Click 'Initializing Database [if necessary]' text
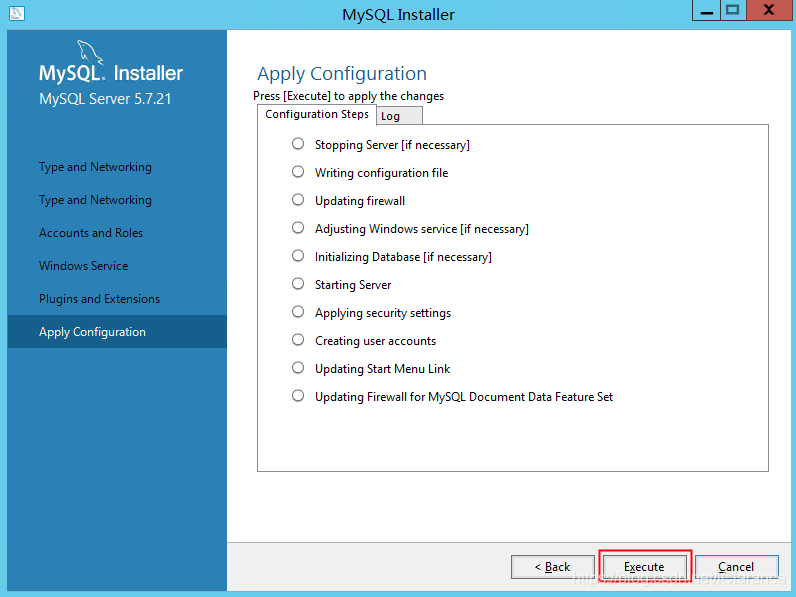 (x=403, y=257)
